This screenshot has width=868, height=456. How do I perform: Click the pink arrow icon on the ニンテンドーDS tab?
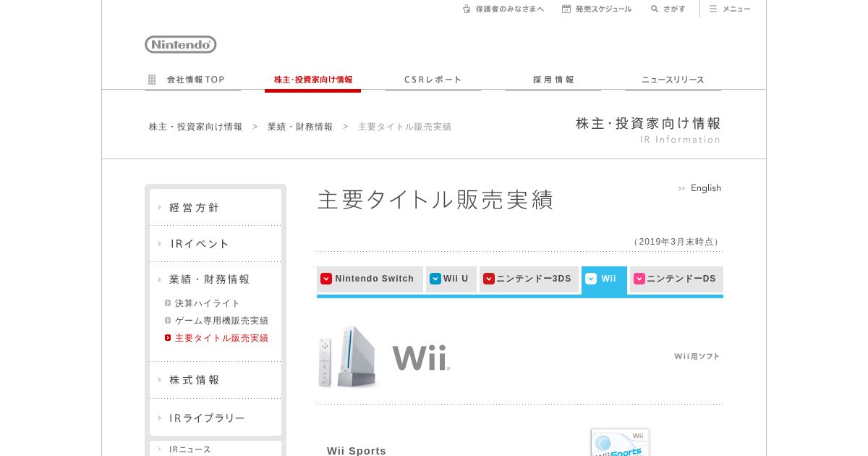tap(639, 279)
